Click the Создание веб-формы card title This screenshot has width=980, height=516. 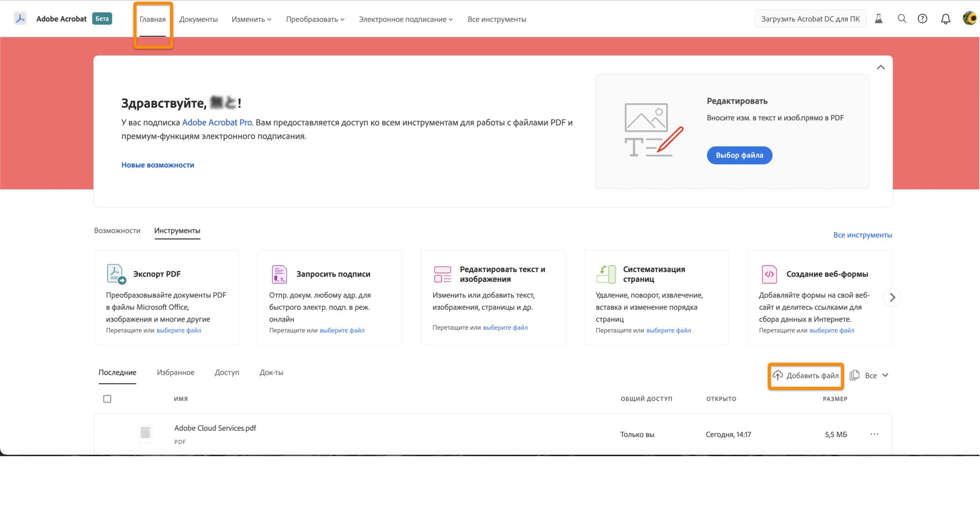(x=827, y=274)
